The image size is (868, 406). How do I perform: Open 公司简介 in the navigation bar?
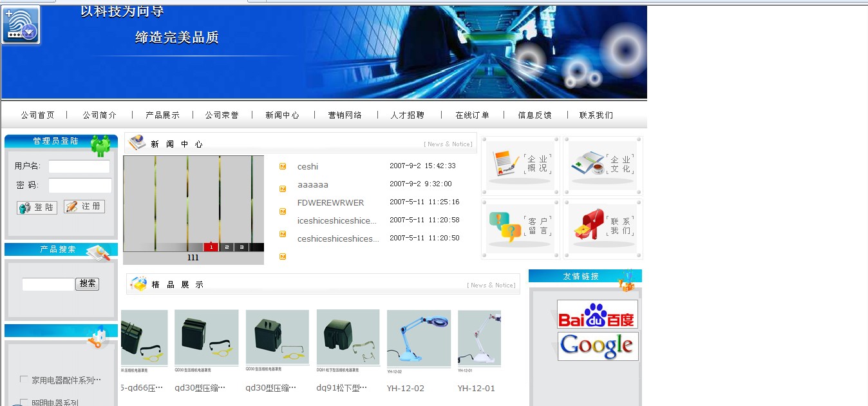pyautogui.click(x=100, y=115)
